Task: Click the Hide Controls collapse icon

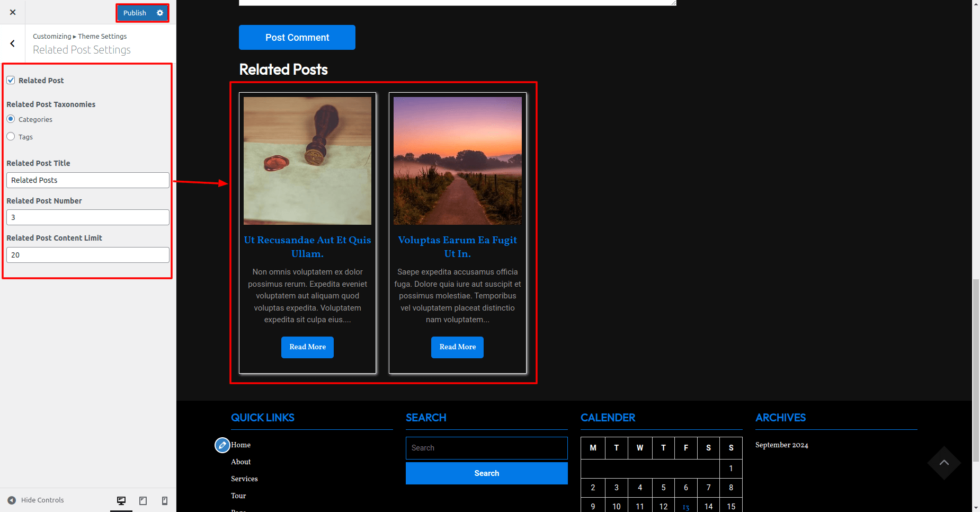Action: coord(12,500)
